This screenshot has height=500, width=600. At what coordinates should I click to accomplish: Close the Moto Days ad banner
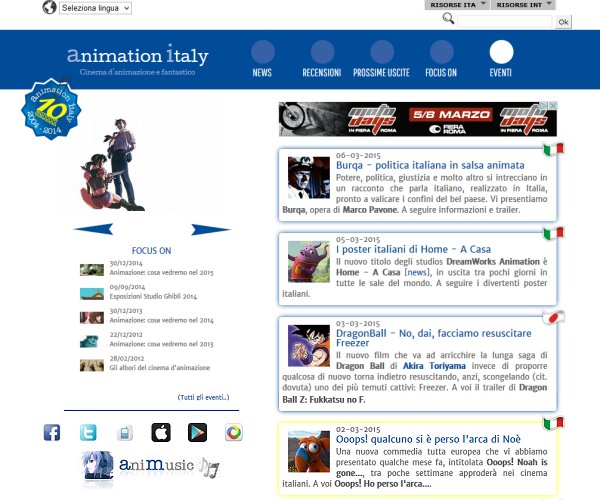point(553,105)
